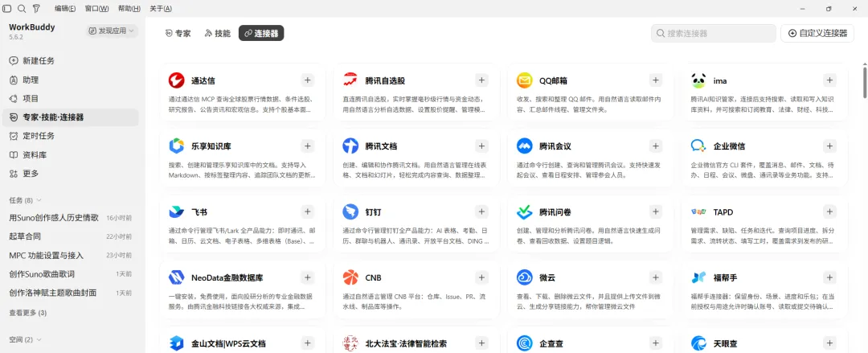Click the 通达信 red logo icon
Image resolution: width=868 pixels, height=353 pixels.
pyautogui.click(x=177, y=80)
